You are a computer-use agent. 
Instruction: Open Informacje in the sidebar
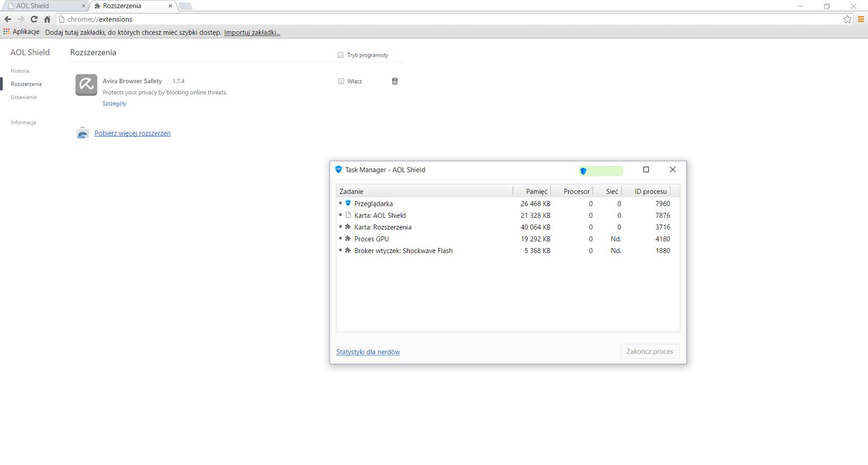23,123
